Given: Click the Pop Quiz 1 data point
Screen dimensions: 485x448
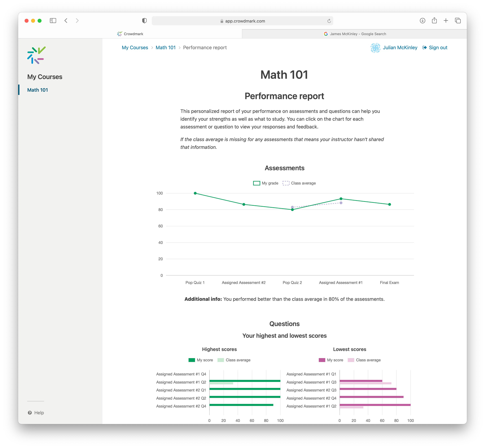Looking at the screenshot, I should pos(195,193).
